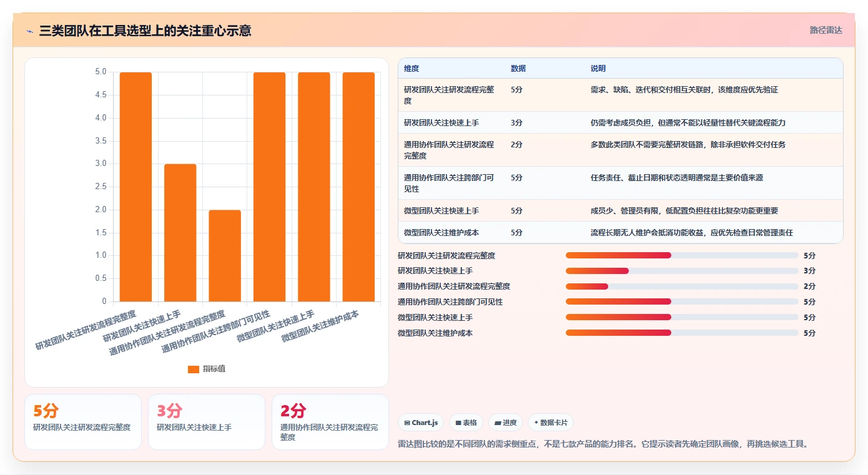868x475 pixels.
Task: Click the progress bar for 研发团队关注快速上手
Action: pyautogui.click(x=682, y=271)
